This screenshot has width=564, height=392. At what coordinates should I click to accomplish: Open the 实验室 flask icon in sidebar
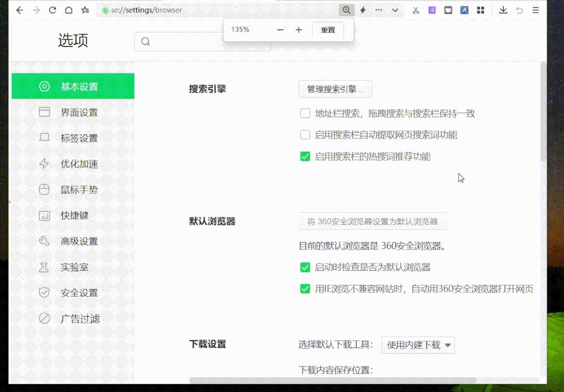(44, 267)
